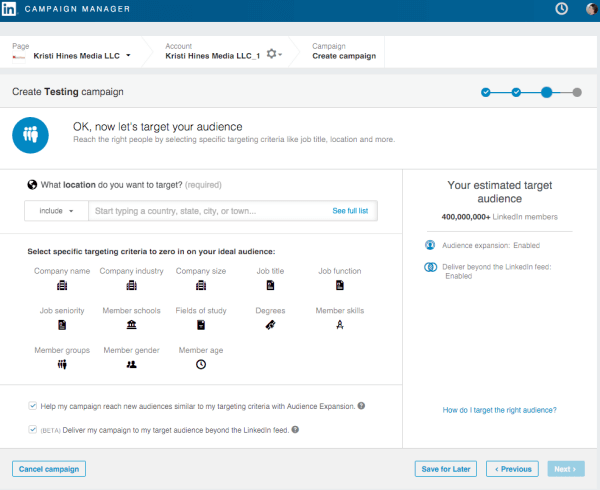Click the Member age label
The width and height of the screenshot is (600, 490).
201,350
